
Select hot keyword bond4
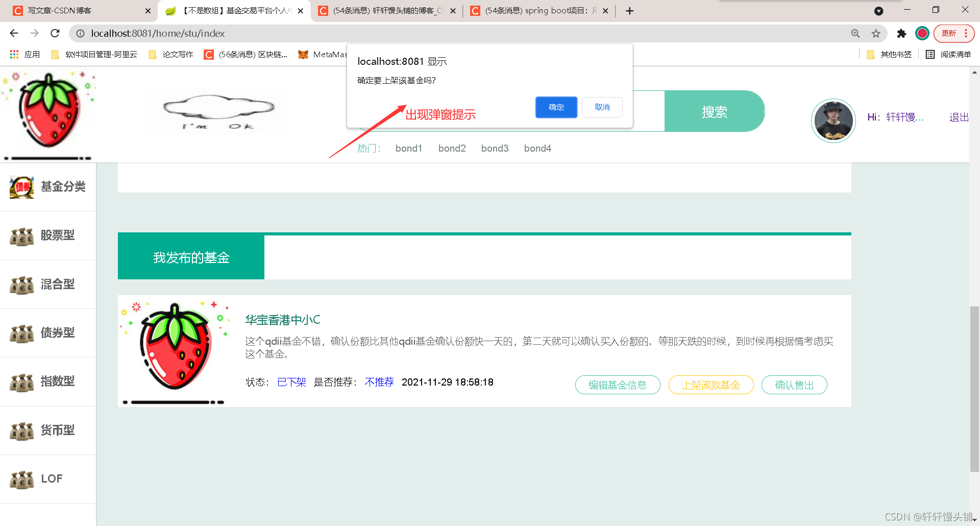point(537,149)
